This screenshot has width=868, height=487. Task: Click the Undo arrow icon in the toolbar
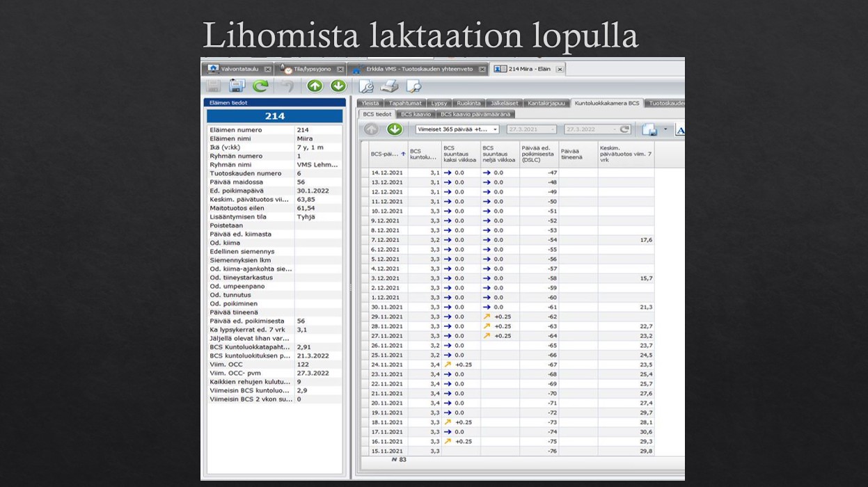pyautogui.click(x=287, y=86)
